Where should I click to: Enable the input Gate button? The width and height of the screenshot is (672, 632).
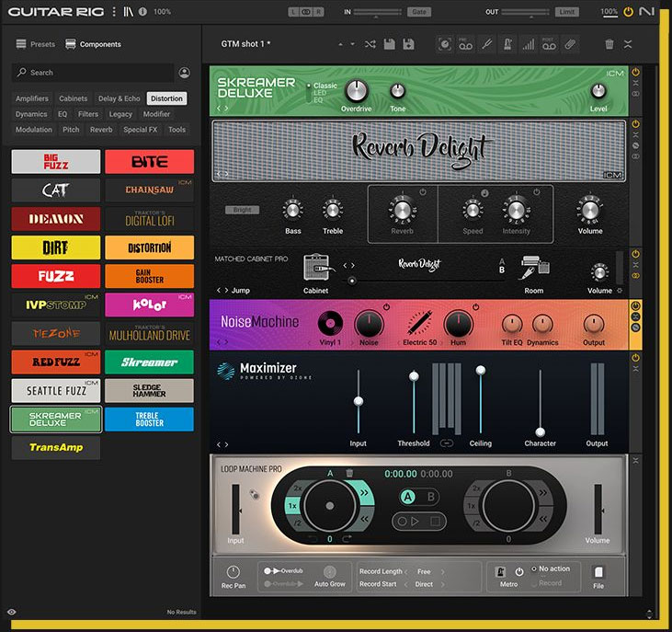pyautogui.click(x=418, y=12)
